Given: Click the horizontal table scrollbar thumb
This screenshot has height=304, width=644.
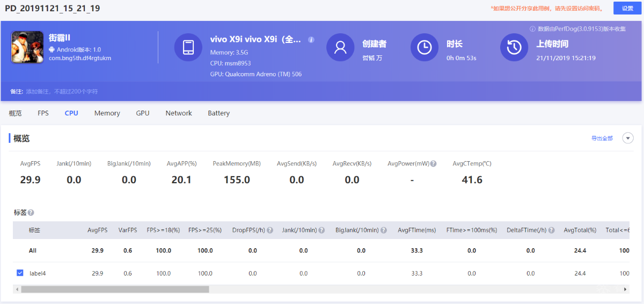Looking at the screenshot, I should tap(115, 289).
